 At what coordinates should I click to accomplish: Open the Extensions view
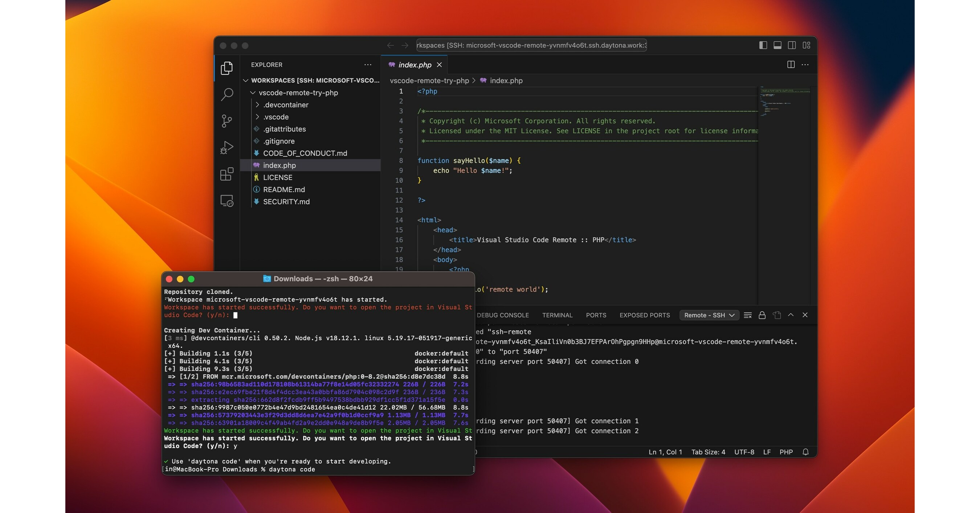click(x=227, y=174)
